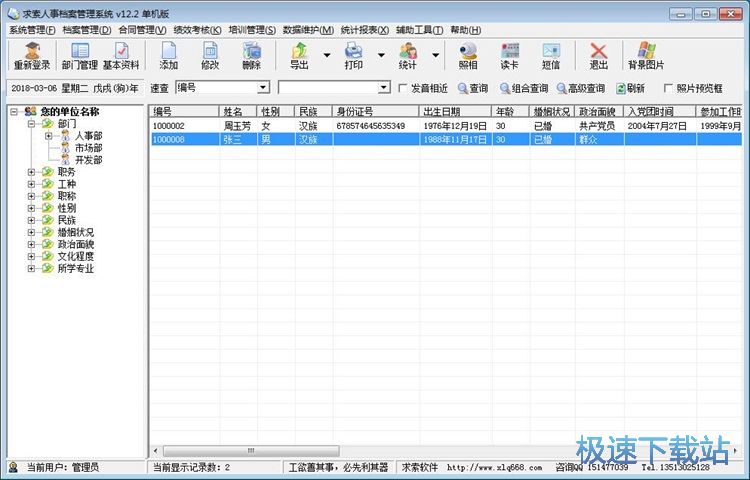
Task: Expand the 民族 tree node
Action: [32, 220]
